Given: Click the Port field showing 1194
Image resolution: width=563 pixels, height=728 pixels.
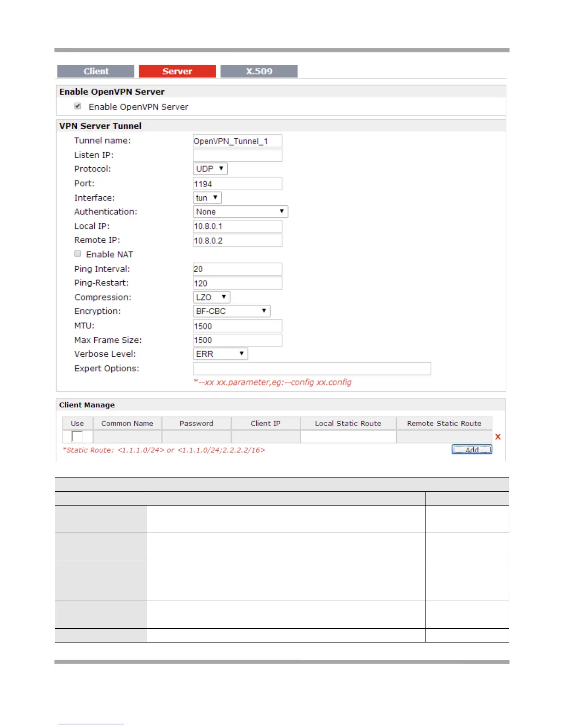Looking at the screenshot, I should (x=237, y=184).
